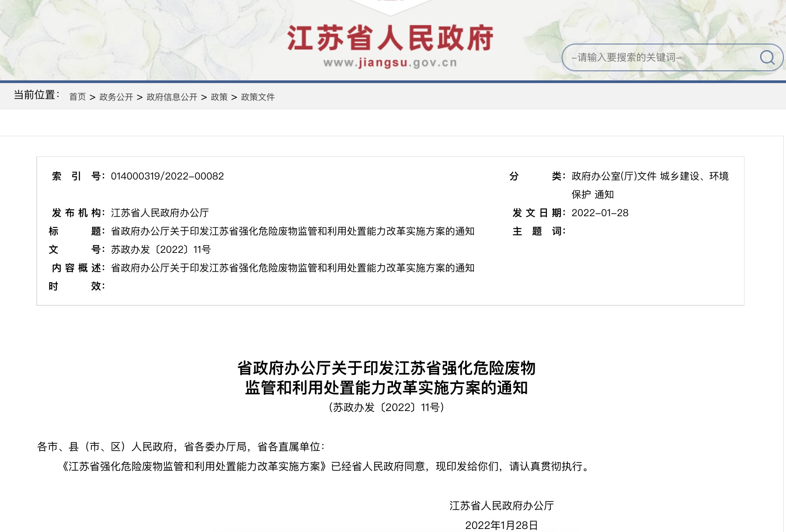Click the index number 014000319/2022-00082
This screenshot has width=786, height=532.
(x=167, y=176)
